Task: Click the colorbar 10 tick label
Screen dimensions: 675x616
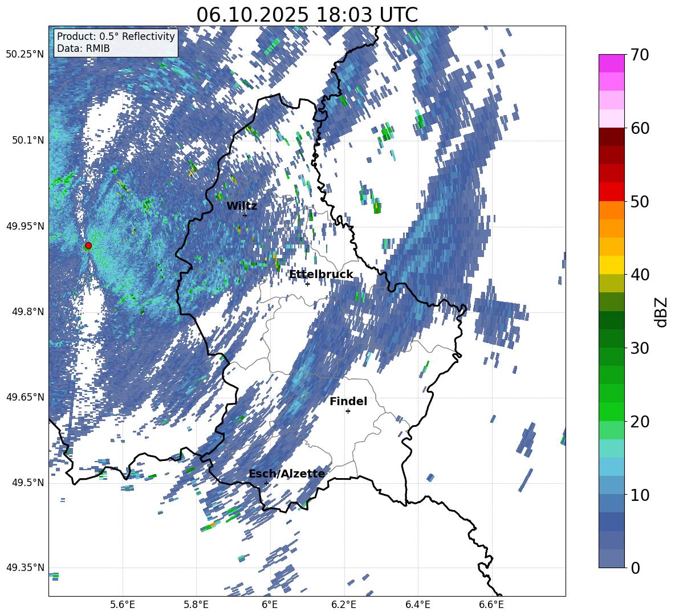Action: 640,495
